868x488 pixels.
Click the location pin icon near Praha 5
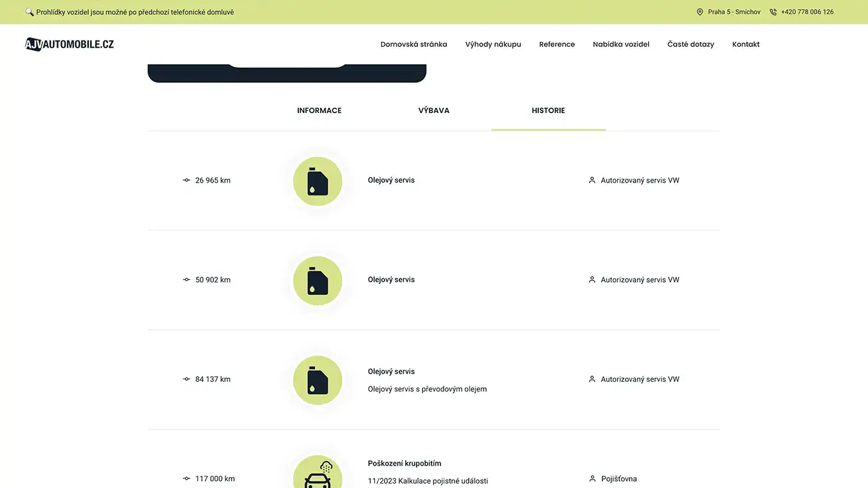(x=700, y=12)
